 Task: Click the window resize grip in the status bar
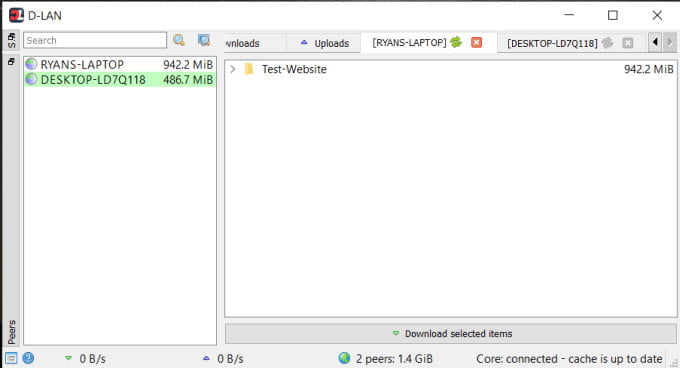pos(673,362)
